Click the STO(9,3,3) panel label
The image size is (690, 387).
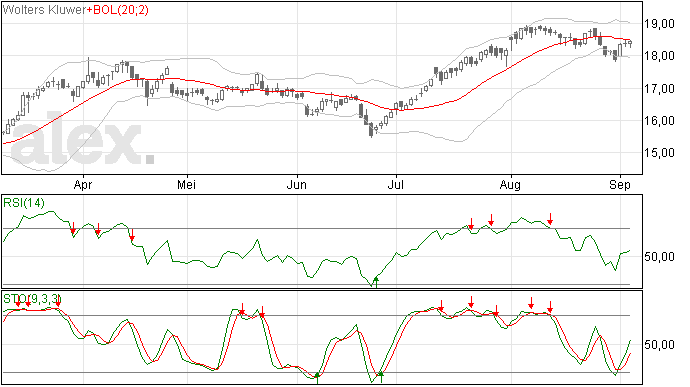pyautogui.click(x=32, y=299)
